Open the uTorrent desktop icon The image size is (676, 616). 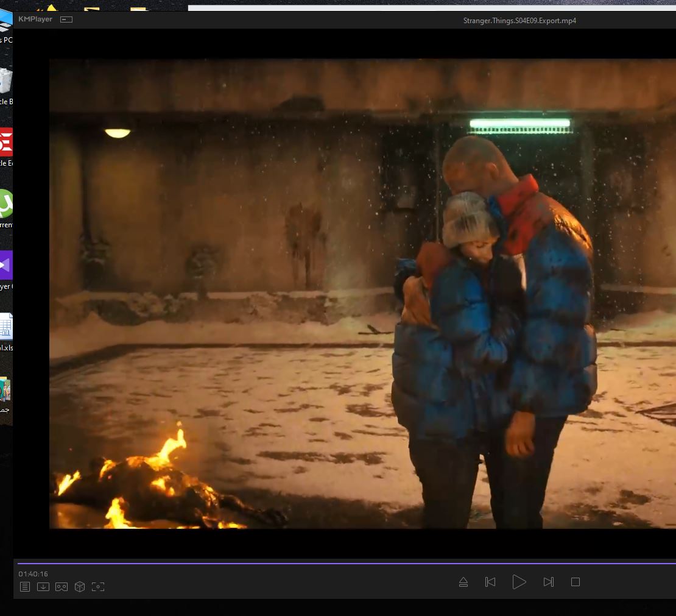(6, 204)
